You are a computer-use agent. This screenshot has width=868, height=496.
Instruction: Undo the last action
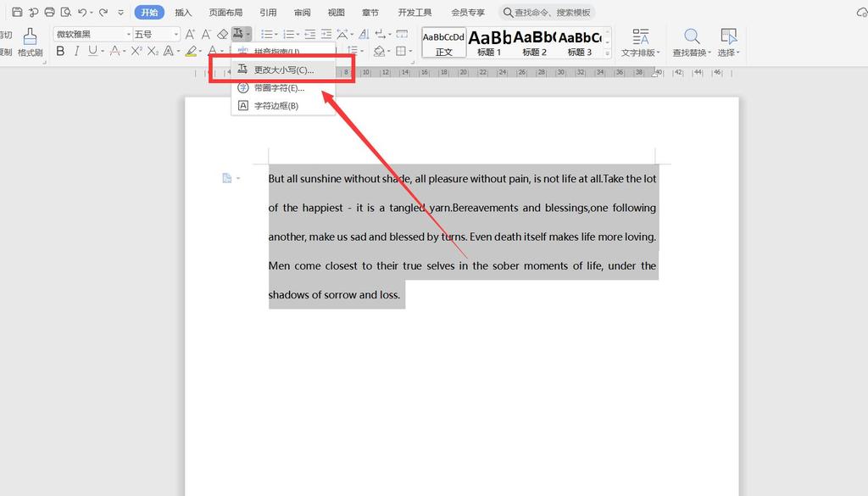point(82,13)
